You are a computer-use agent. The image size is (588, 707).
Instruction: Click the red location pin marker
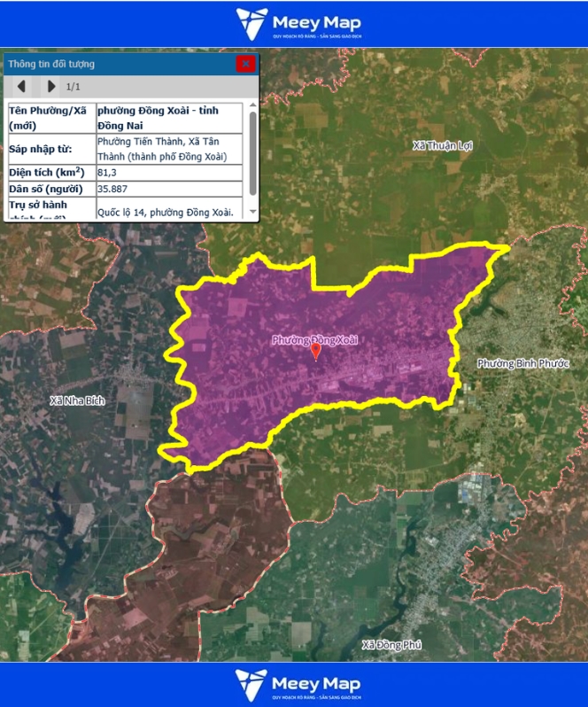tap(316, 352)
